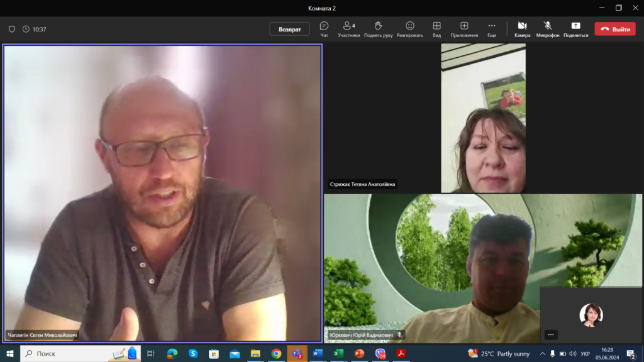Toggle the УКР keyboard language indicator
Image resolution: width=644 pixels, height=362 pixels.
coord(585,354)
